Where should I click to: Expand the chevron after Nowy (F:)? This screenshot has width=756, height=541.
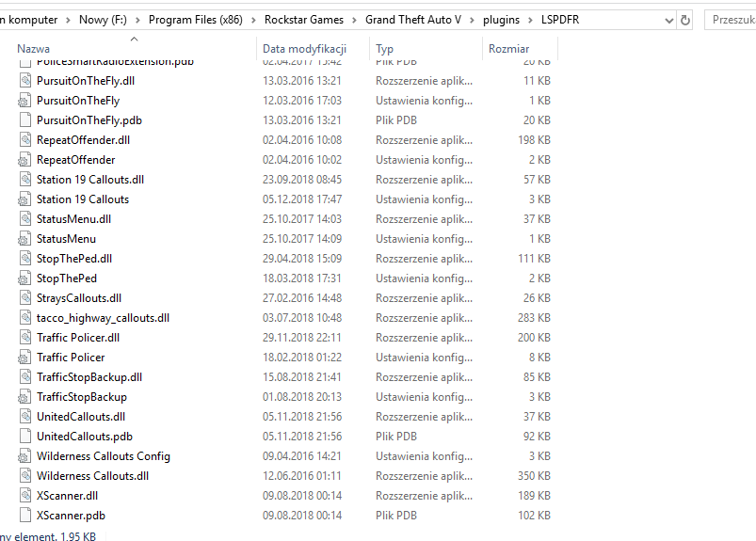(x=137, y=21)
